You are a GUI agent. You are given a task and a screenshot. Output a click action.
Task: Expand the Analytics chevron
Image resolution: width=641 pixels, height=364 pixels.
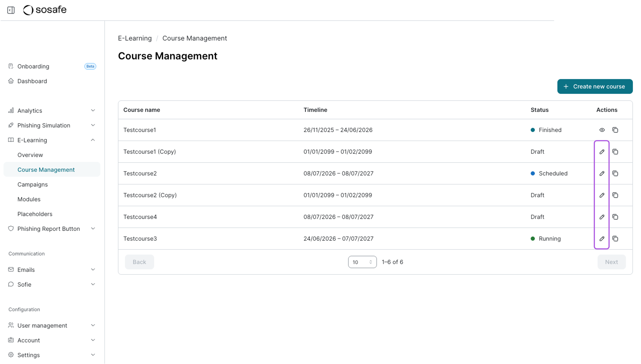pos(93,110)
